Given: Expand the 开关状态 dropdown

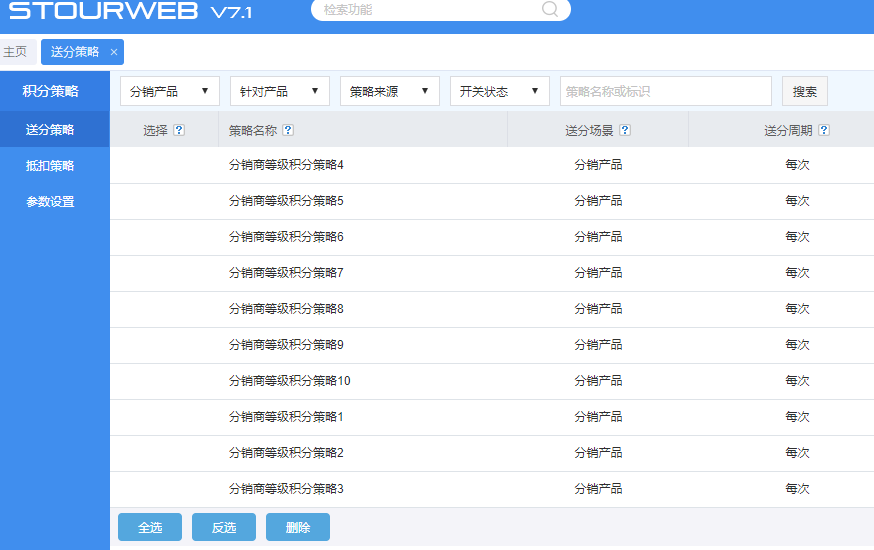Looking at the screenshot, I should point(500,91).
